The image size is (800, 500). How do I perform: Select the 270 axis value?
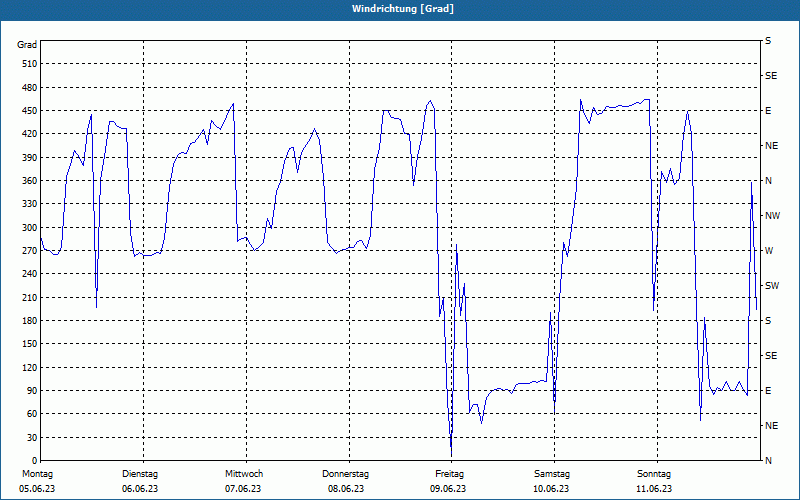(30, 251)
